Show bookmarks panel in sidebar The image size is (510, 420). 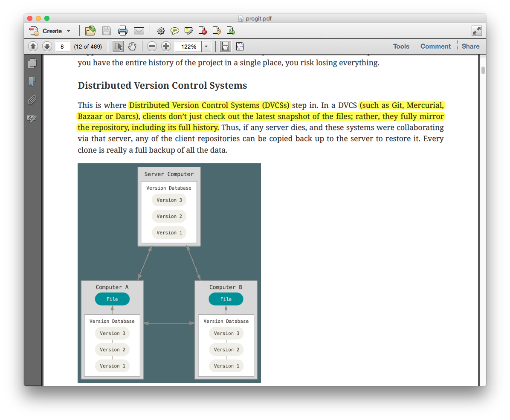(x=32, y=81)
